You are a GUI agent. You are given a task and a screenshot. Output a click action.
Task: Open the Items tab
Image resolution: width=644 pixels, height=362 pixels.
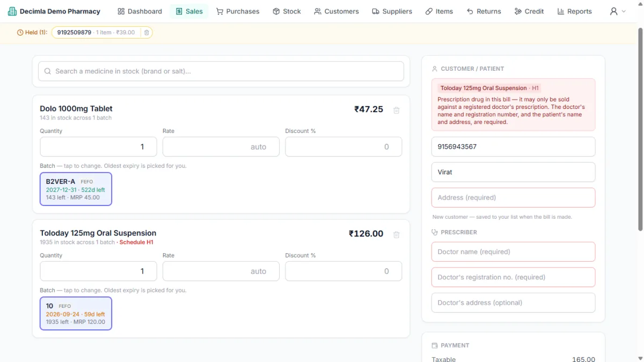439,11
